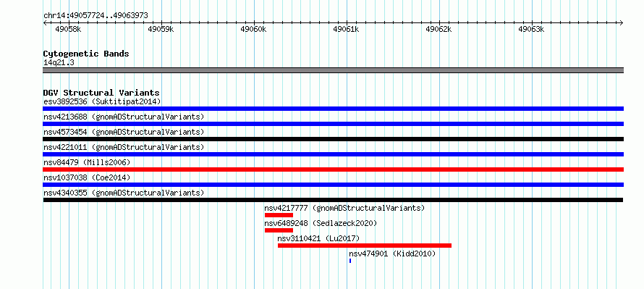Open the nsv4217777 gnomAD variant label
Screen dimensions: 644x289
click(x=344, y=208)
